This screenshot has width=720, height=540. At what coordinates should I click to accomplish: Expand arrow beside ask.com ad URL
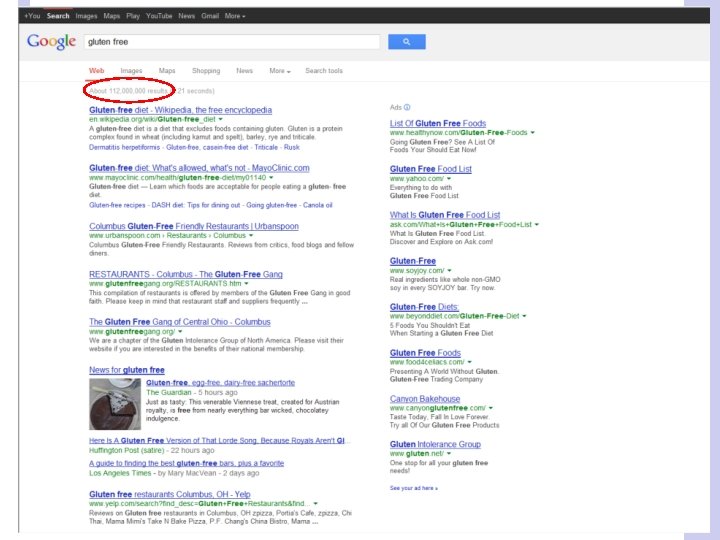[x=537, y=225]
